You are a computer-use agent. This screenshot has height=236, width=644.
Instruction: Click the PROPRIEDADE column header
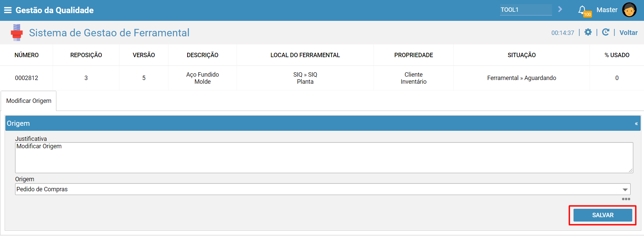coord(413,55)
